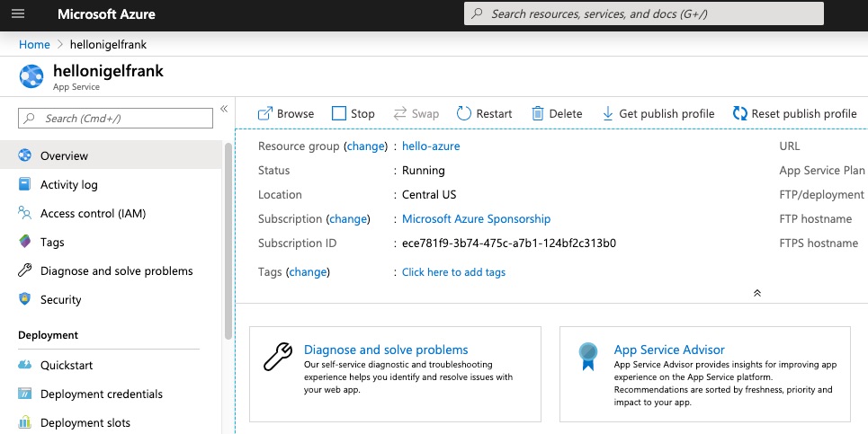This screenshot has height=434, width=868.
Task: Click the download arrow icon
Action: pyautogui.click(x=607, y=113)
